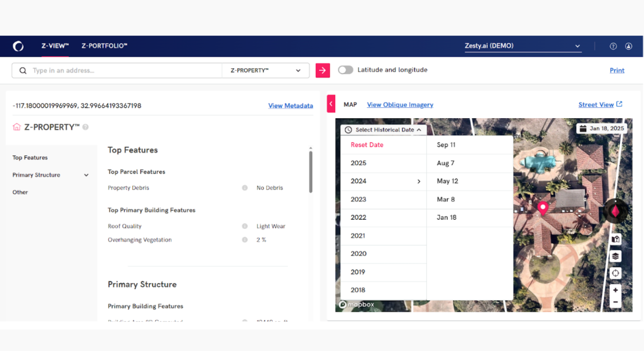
Task: Open the help question mark icon
Action: pyautogui.click(x=613, y=46)
